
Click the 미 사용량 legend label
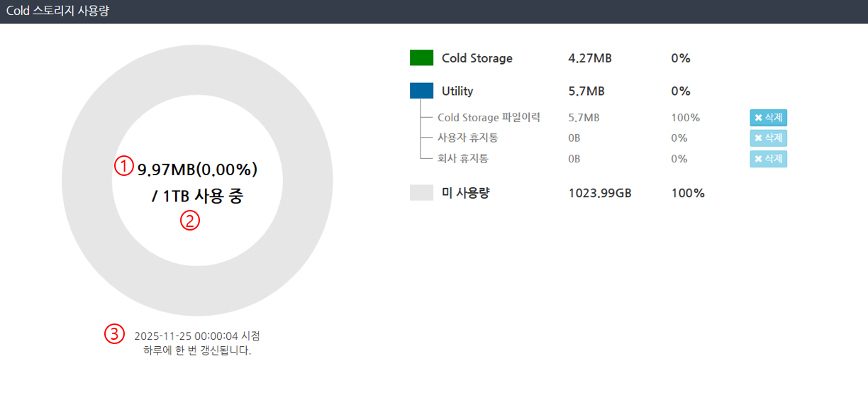[x=466, y=193]
